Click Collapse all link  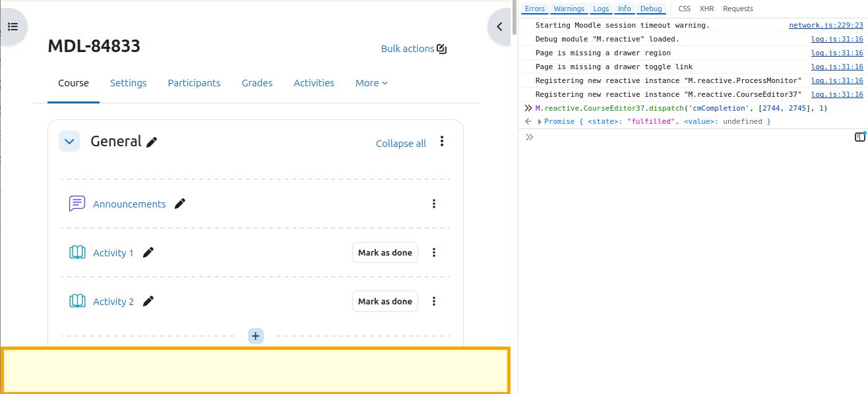tap(401, 144)
